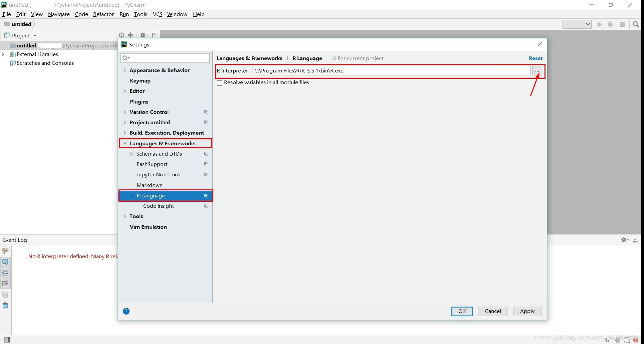The height and width of the screenshot is (344, 644).
Task: Open the File menu
Action: [7, 14]
